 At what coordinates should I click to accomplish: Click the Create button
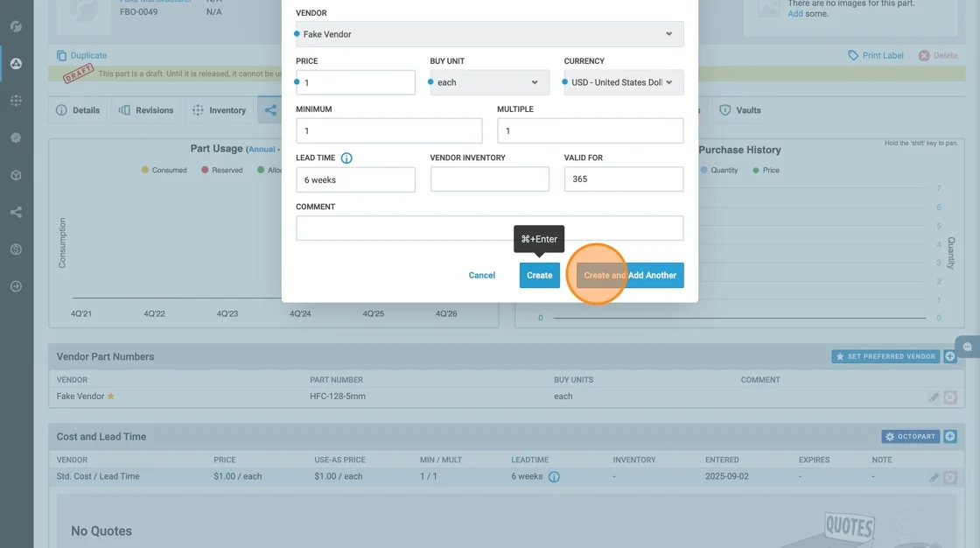pyautogui.click(x=539, y=275)
